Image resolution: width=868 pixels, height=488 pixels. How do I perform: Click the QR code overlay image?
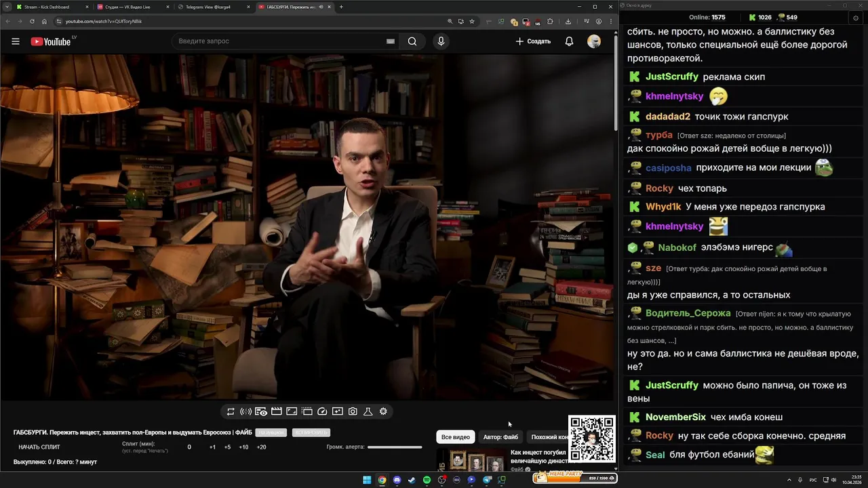[591, 439]
